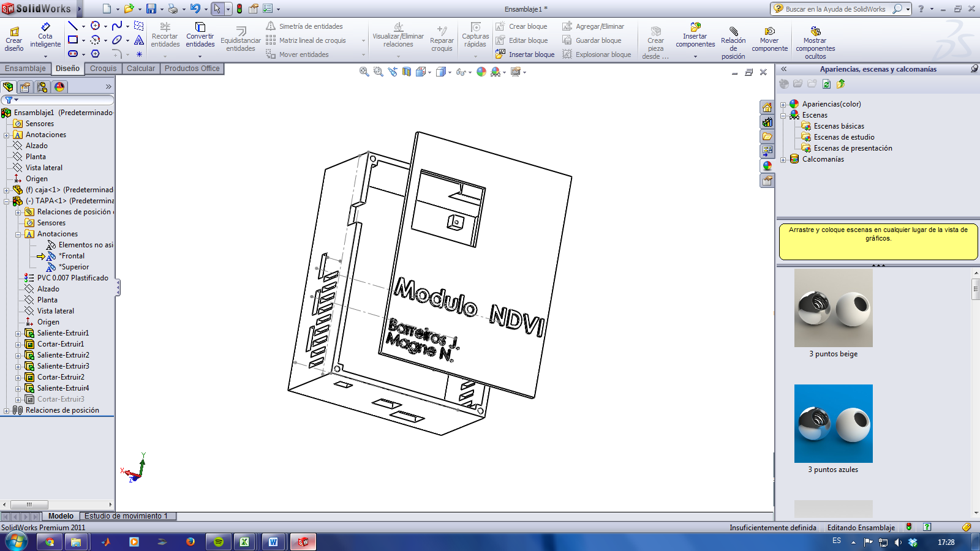
Task: Click the Zoom to Fit magnifier
Action: (364, 72)
